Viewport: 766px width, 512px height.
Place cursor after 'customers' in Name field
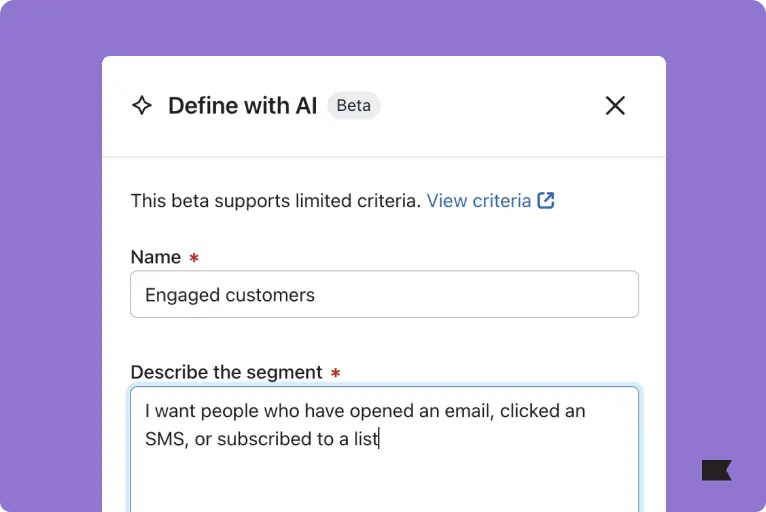click(316, 295)
